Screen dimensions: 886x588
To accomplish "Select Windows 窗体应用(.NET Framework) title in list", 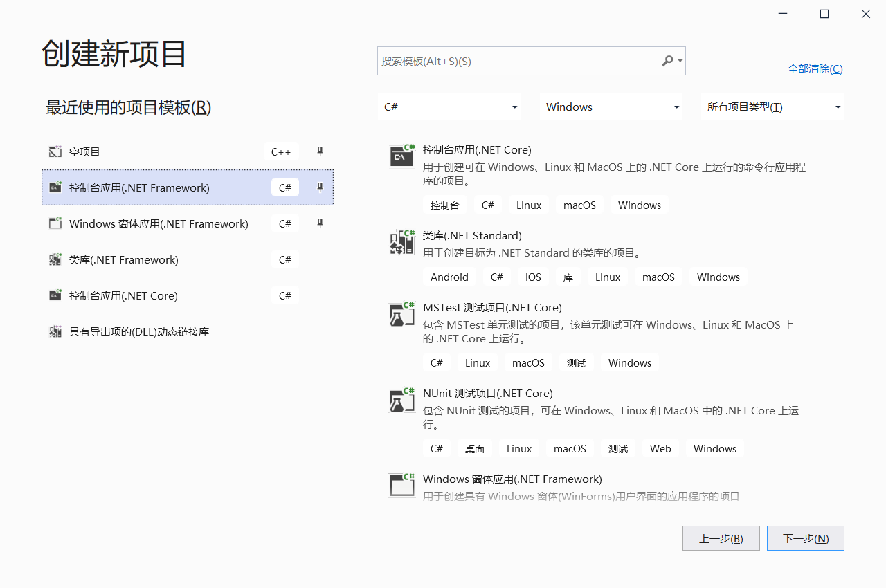I will pyautogui.click(x=512, y=479).
